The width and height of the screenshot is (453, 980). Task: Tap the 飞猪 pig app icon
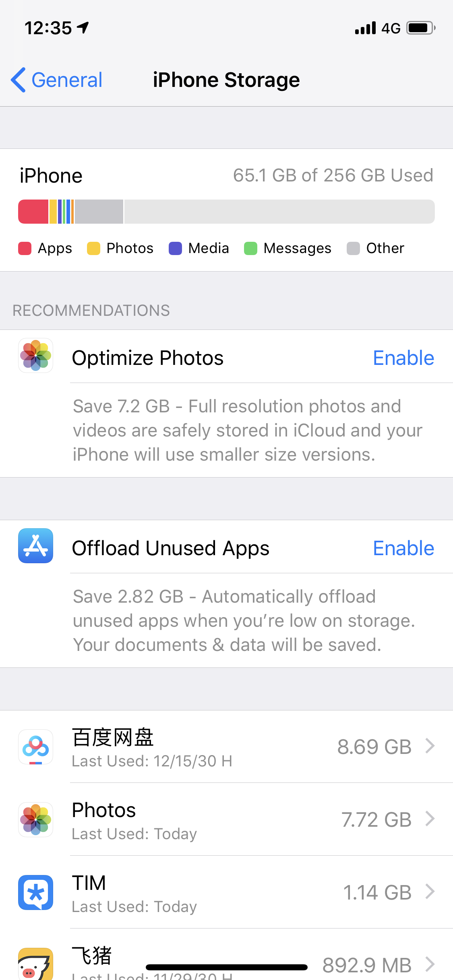pos(35,964)
